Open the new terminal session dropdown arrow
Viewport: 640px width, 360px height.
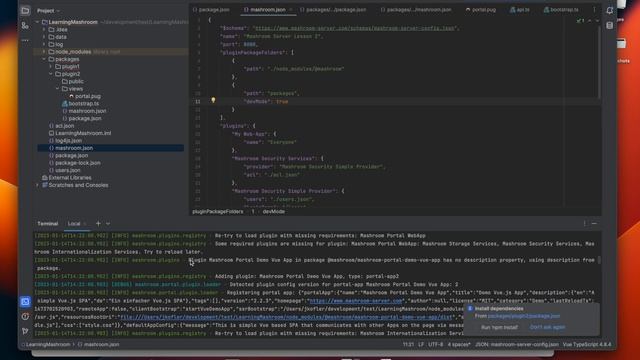(x=108, y=224)
